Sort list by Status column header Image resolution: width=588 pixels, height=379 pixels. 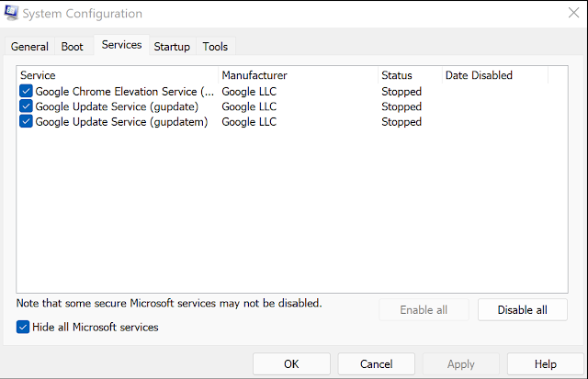click(409, 75)
